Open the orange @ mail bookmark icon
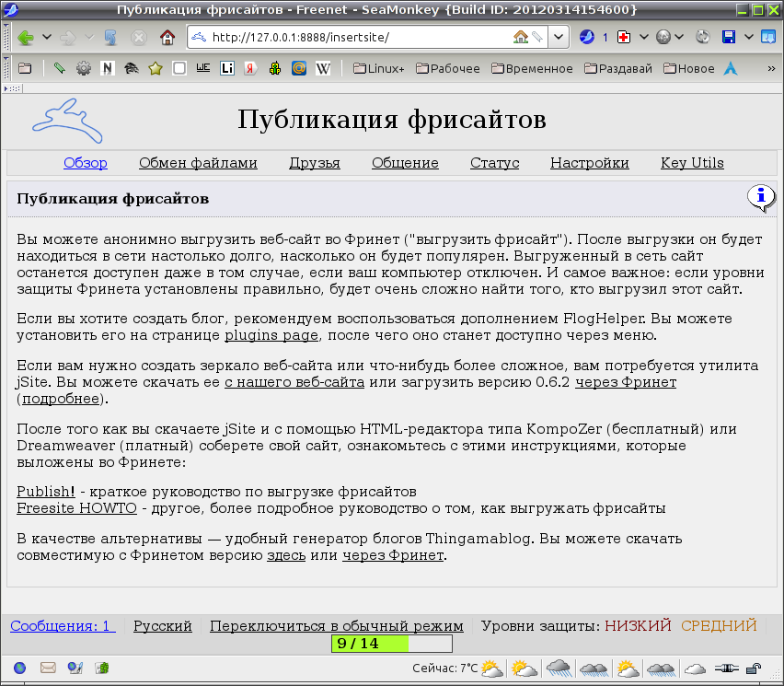Viewport: 784px width, 686px height. coord(299,68)
